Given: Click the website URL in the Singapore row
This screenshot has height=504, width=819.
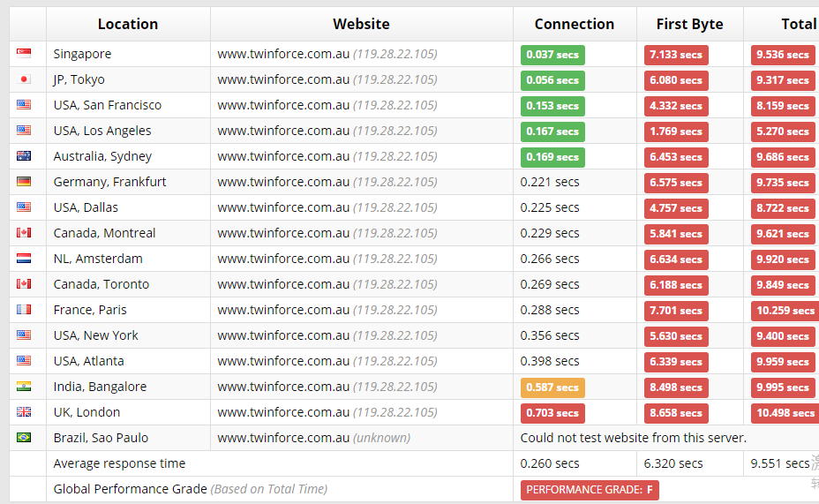Looking at the screenshot, I should click(x=283, y=54).
